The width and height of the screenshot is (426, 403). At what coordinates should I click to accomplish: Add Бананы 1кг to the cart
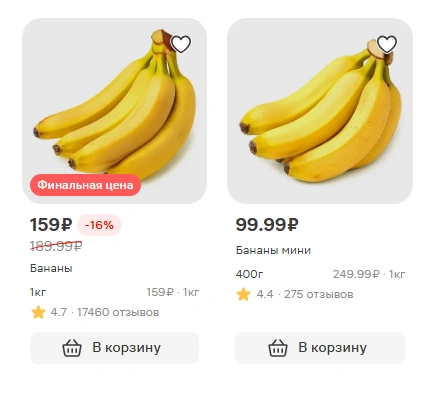tap(114, 348)
